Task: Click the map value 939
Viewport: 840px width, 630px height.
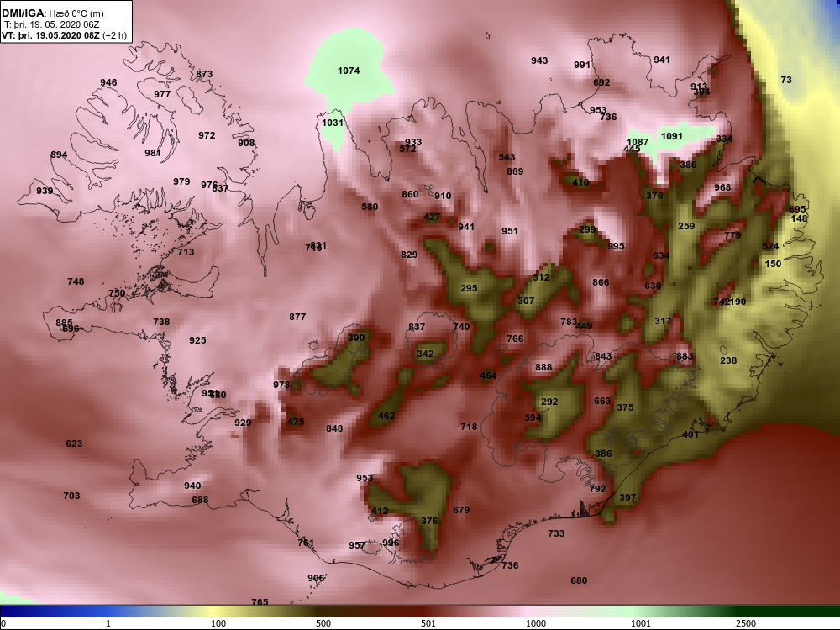Action: click(45, 191)
